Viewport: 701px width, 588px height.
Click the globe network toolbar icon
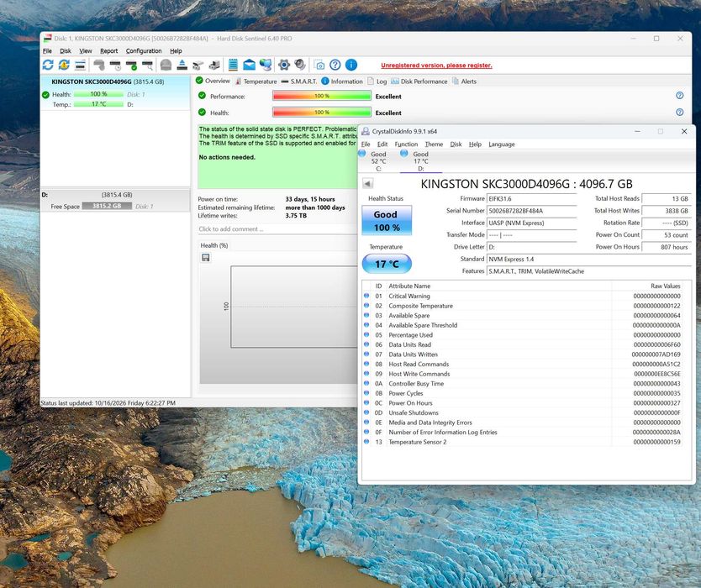(x=266, y=65)
